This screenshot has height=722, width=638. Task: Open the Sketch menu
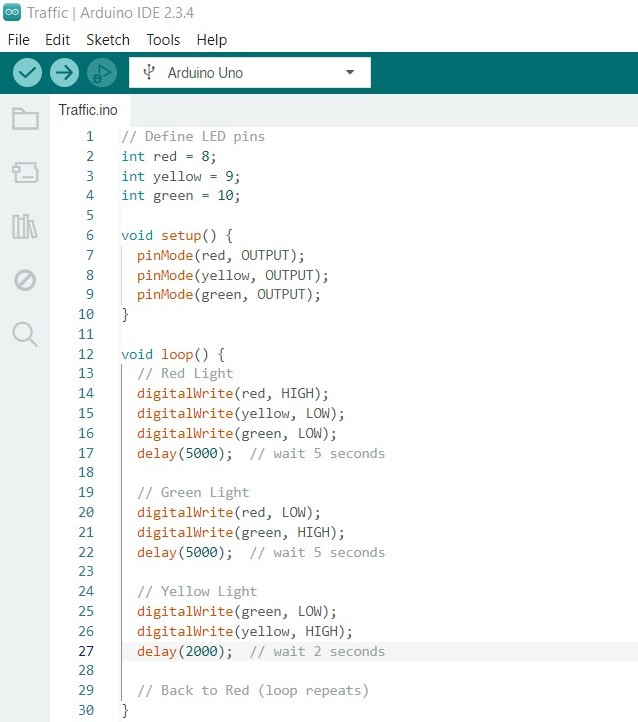pos(108,40)
